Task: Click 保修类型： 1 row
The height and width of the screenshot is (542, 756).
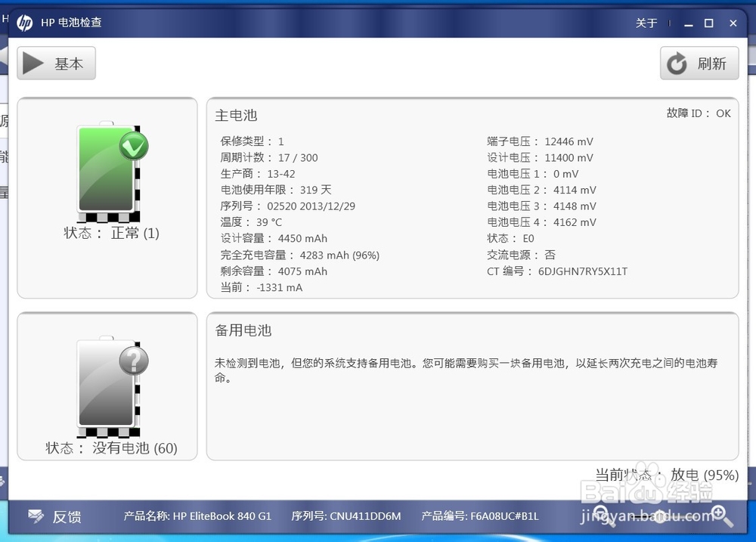Action: (253, 141)
